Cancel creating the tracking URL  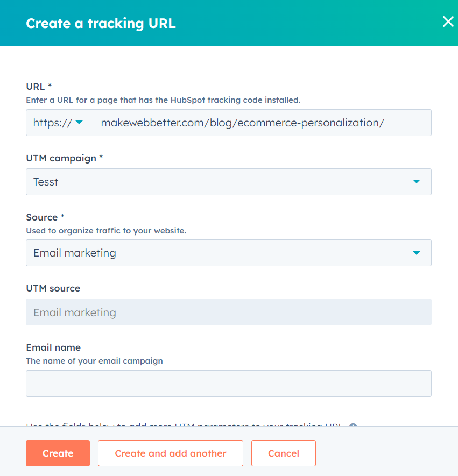283,453
